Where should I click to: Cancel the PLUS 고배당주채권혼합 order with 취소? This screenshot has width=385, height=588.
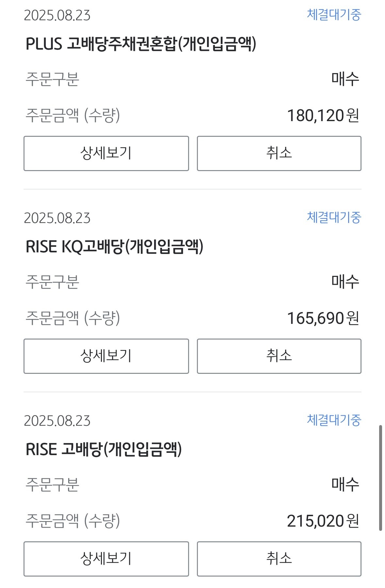279,153
